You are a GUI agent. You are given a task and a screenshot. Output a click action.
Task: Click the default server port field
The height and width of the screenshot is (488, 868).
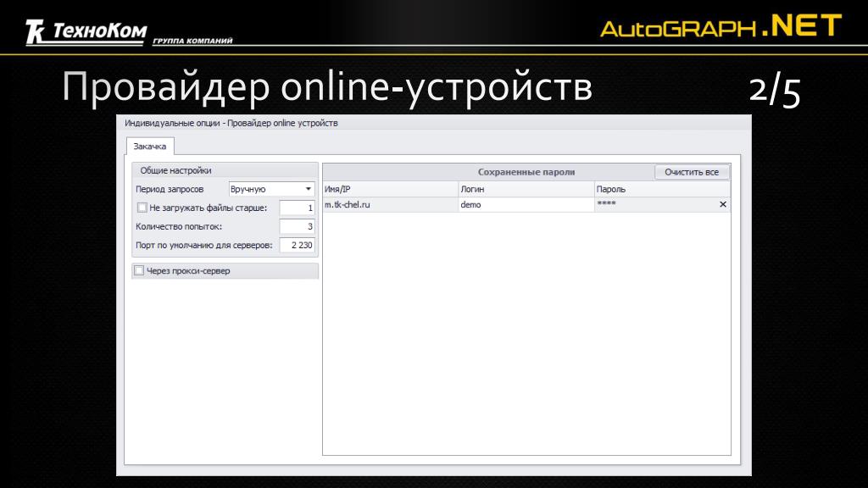297,245
